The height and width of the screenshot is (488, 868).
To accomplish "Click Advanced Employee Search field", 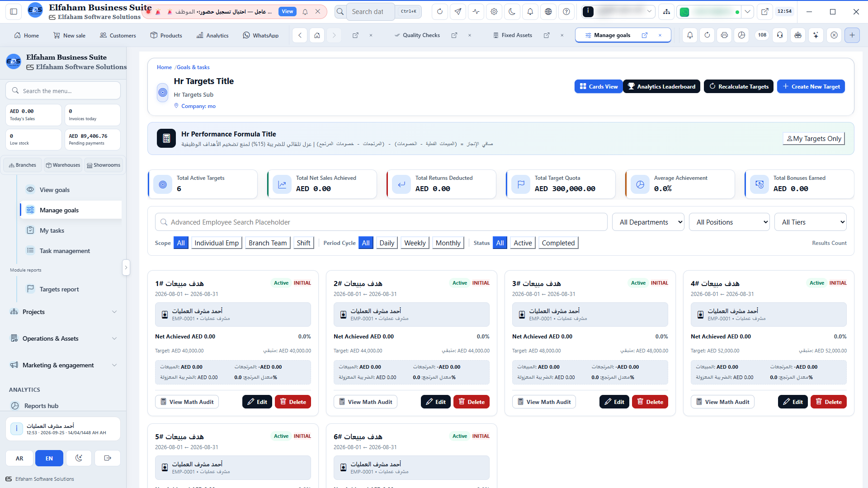I will (x=381, y=222).
